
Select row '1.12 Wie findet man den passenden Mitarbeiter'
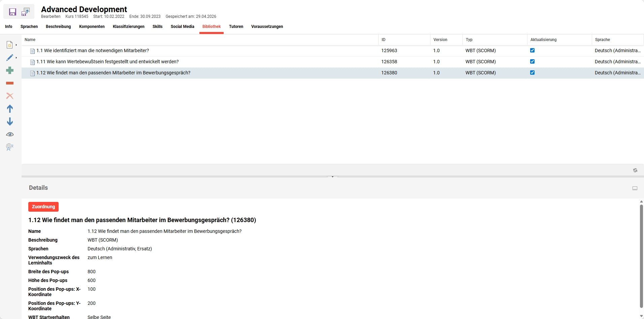pyautogui.click(x=333, y=73)
